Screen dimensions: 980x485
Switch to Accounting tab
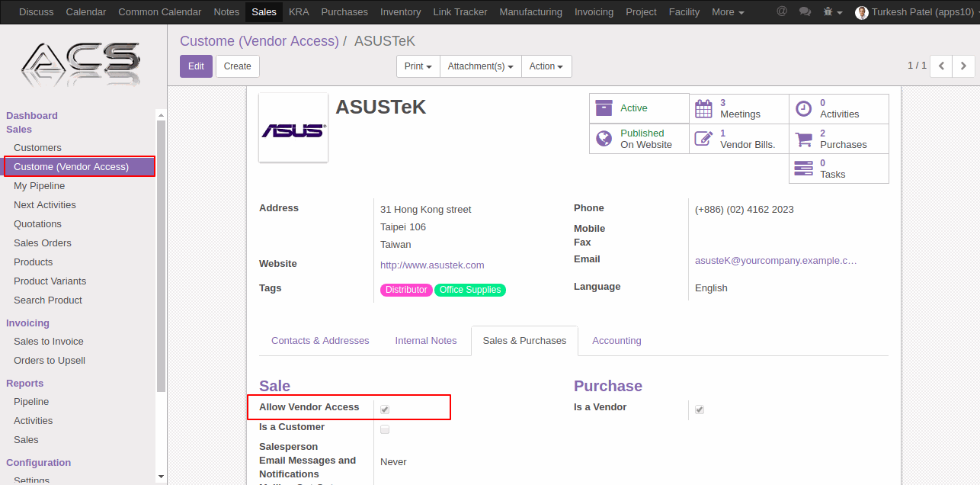click(617, 341)
